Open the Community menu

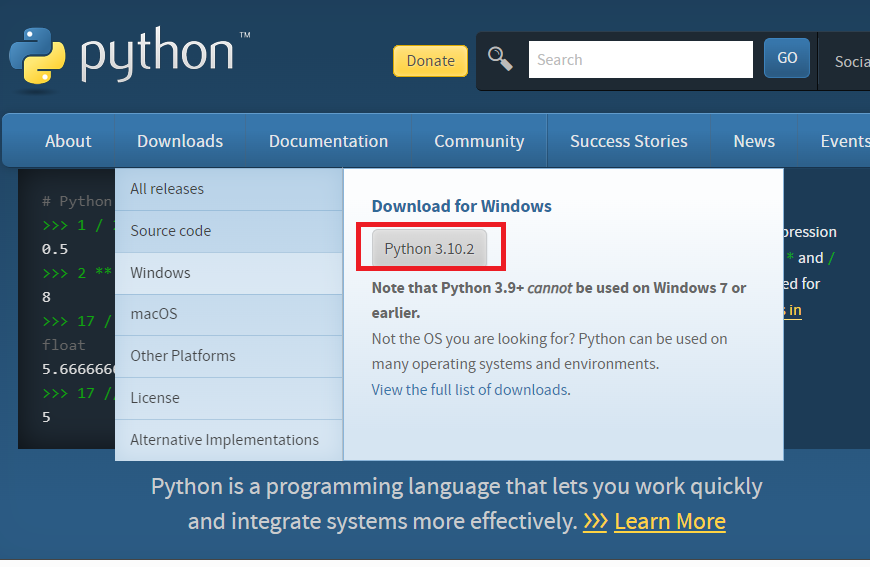[479, 141]
